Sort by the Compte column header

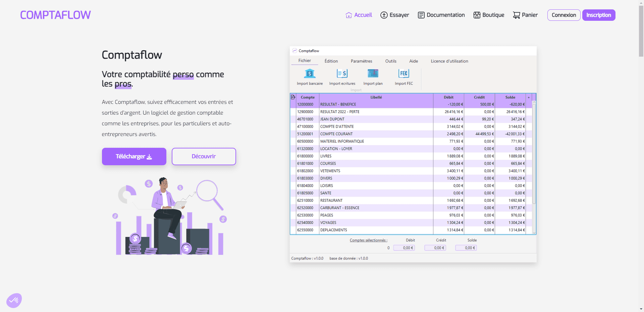[x=308, y=97]
